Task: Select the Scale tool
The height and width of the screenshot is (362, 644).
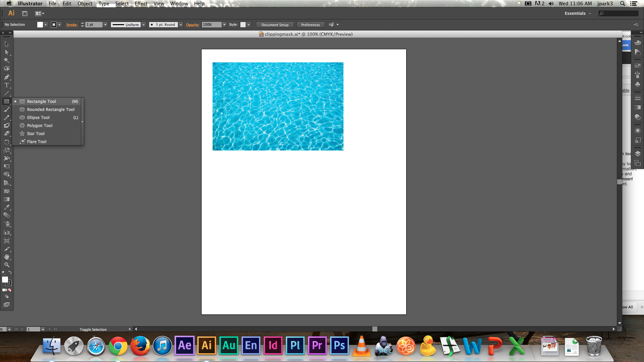Action: point(6,150)
